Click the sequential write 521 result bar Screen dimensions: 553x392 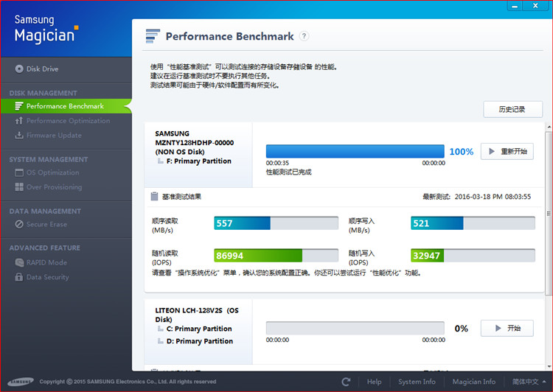[473, 223]
